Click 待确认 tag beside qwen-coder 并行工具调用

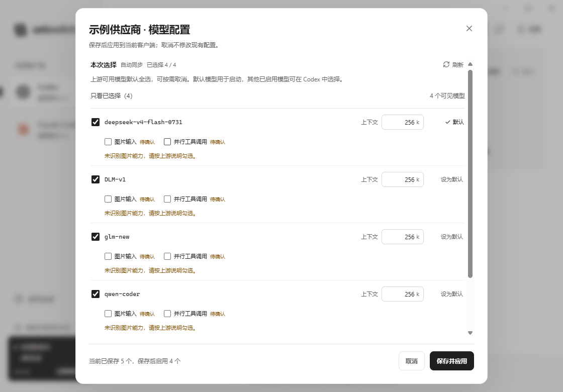pos(218,314)
